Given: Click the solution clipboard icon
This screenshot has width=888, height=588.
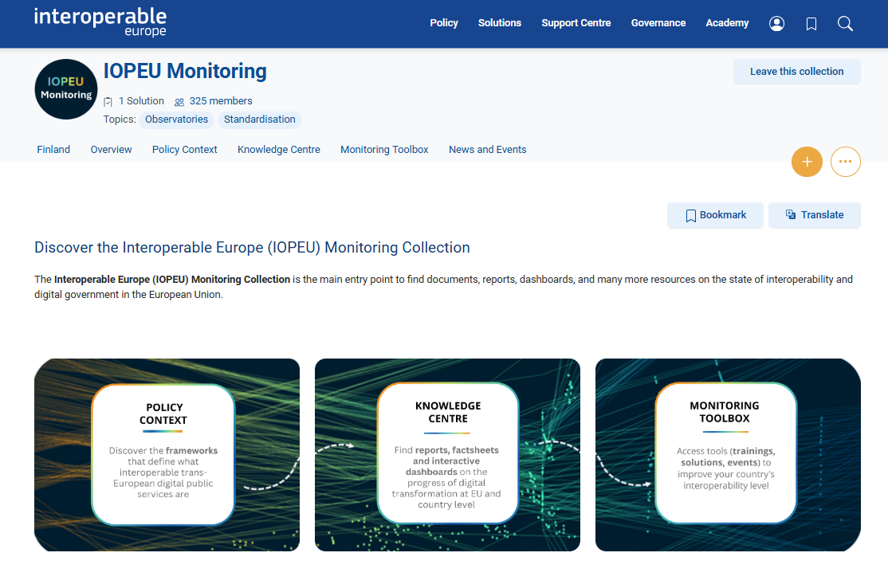Looking at the screenshot, I should (x=108, y=102).
